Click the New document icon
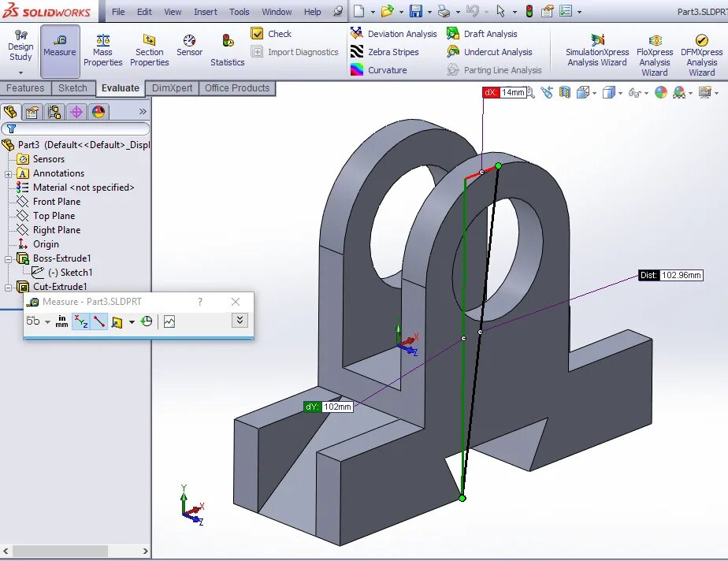 [359, 11]
